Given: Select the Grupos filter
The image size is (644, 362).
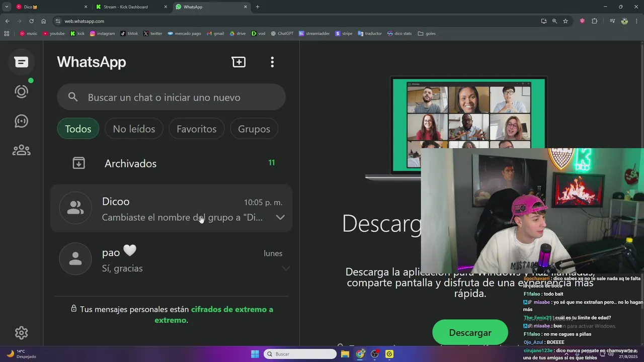Looking at the screenshot, I should 254,129.
